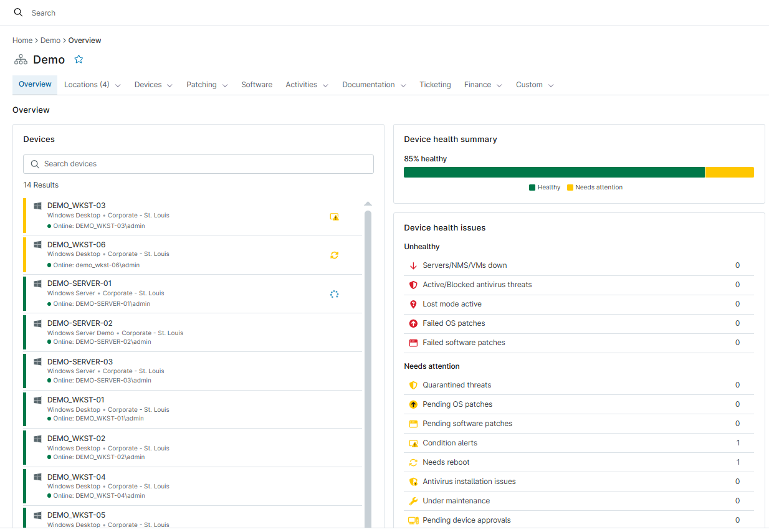The height and width of the screenshot is (532, 769).
Task: Click the yellow Needs attention bar segment
Action: point(730,172)
